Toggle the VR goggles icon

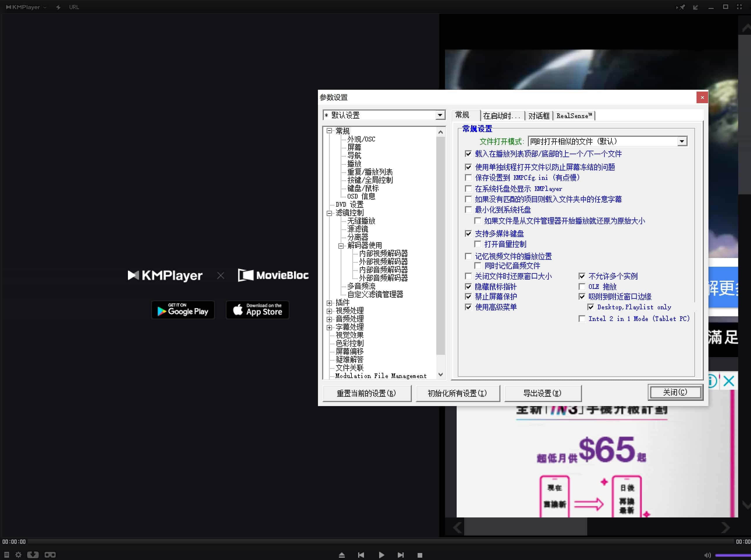[50, 554]
